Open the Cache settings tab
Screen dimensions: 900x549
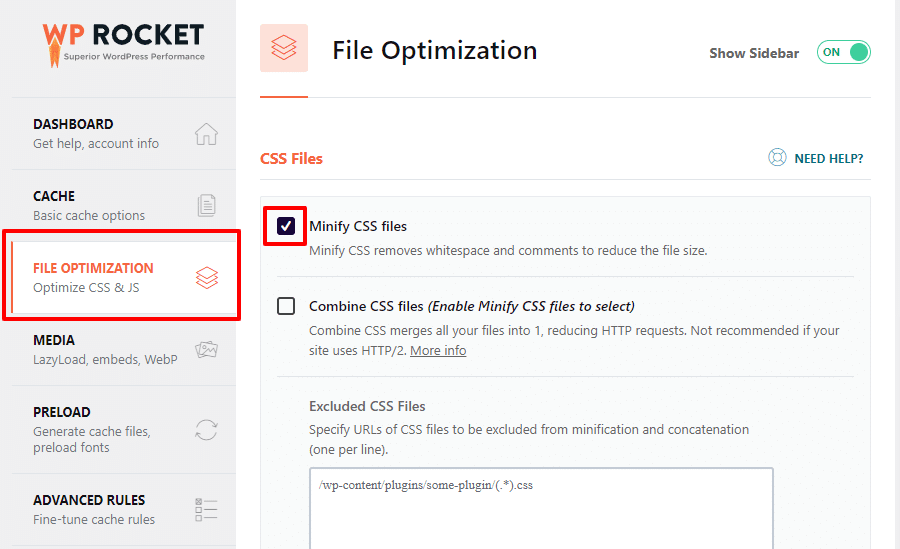pyautogui.click(x=123, y=206)
